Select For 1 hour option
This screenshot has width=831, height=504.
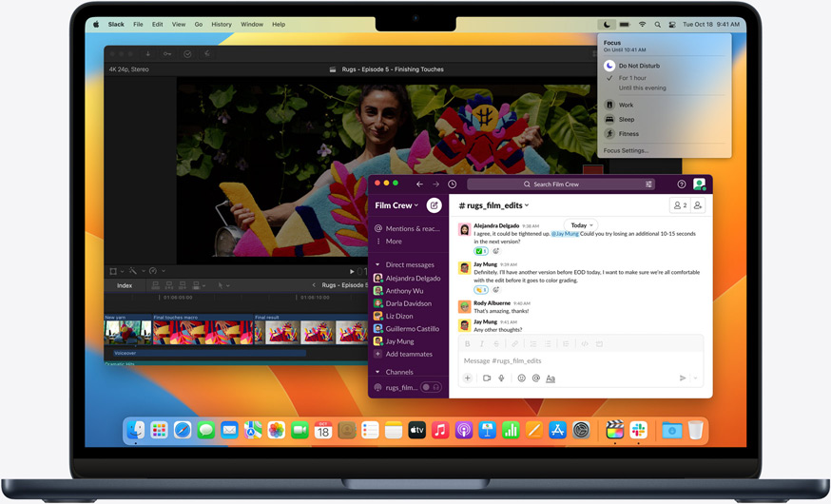(632, 78)
